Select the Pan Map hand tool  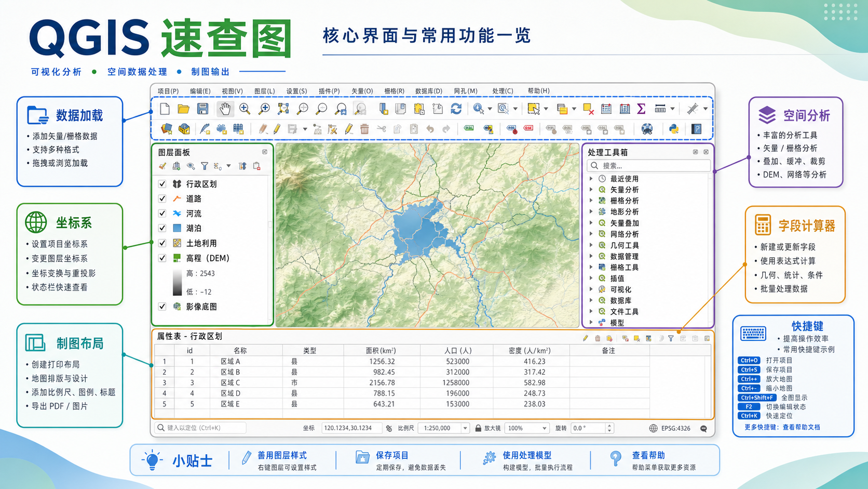pos(225,109)
